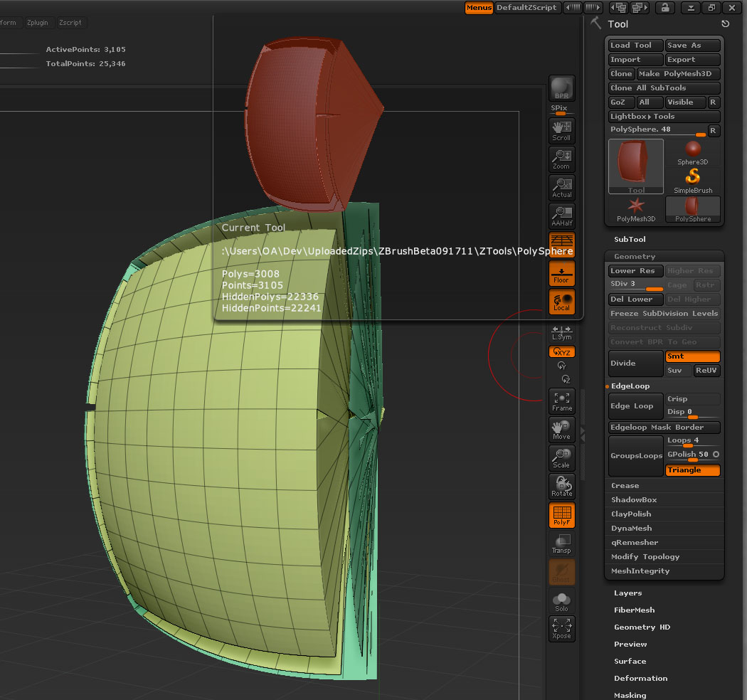Click the Xpose icon
The height and width of the screenshot is (700, 747).
coord(562,629)
